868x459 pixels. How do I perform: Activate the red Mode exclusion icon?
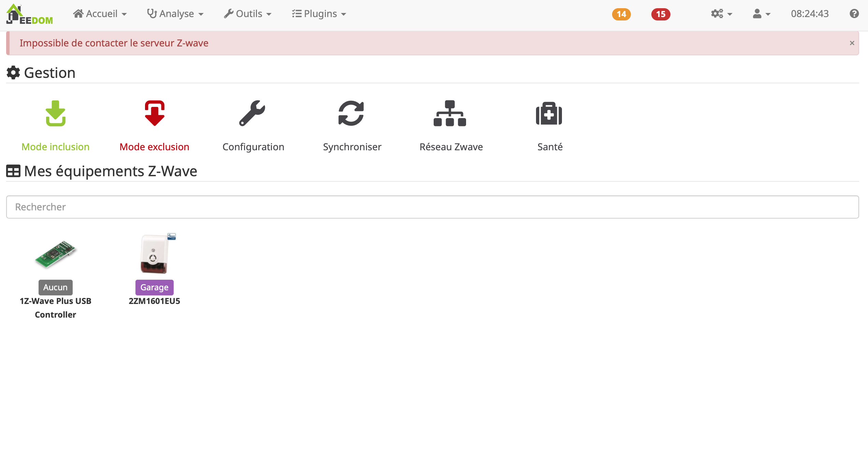click(155, 114)
